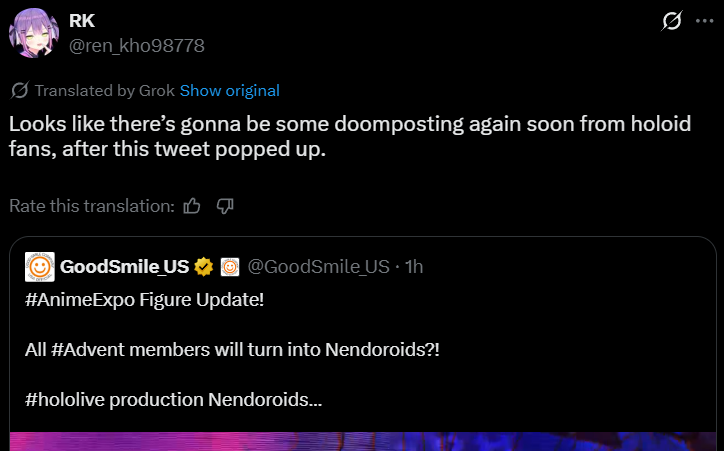Click the GoodSmile_US display name
The image size is (724, 451).
coord(124,267)
